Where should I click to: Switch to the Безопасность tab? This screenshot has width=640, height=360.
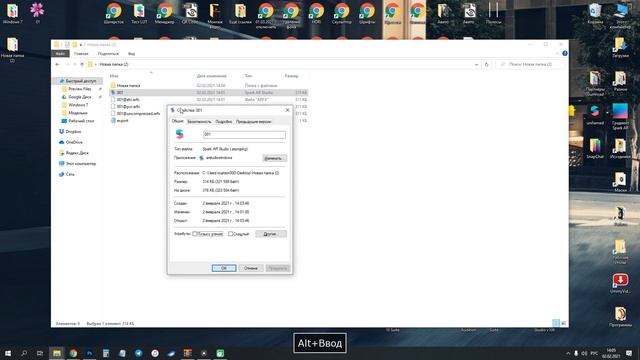[199, 122]
